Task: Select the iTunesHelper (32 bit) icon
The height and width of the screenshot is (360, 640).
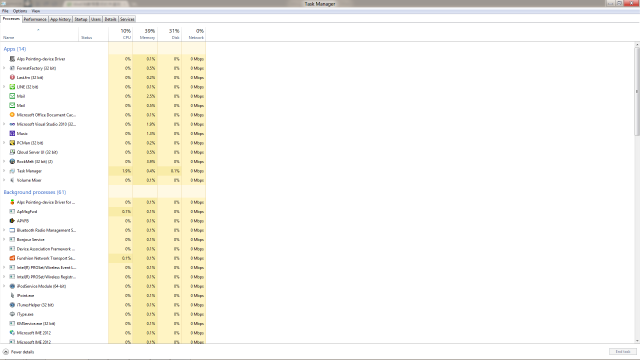Action: [12, 305]
